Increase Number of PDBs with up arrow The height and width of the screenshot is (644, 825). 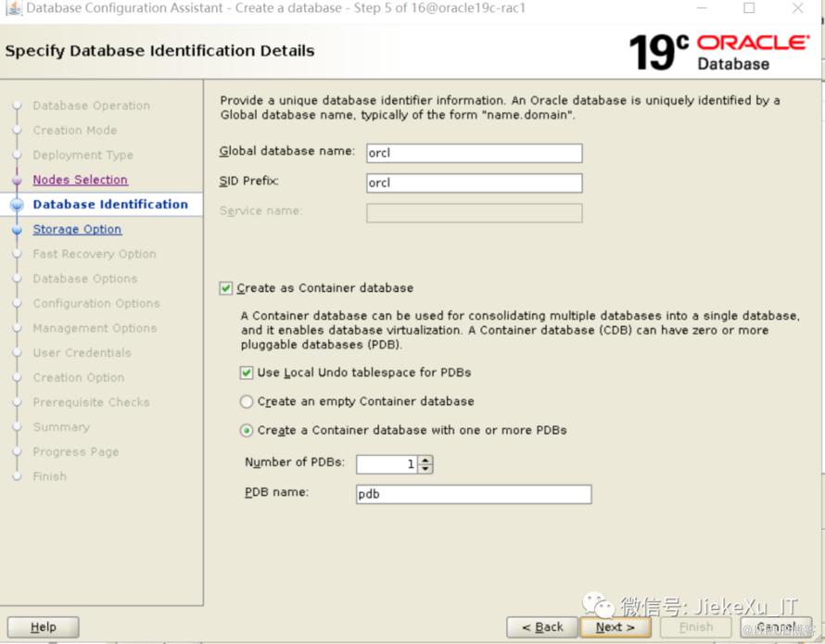point(425,460)
